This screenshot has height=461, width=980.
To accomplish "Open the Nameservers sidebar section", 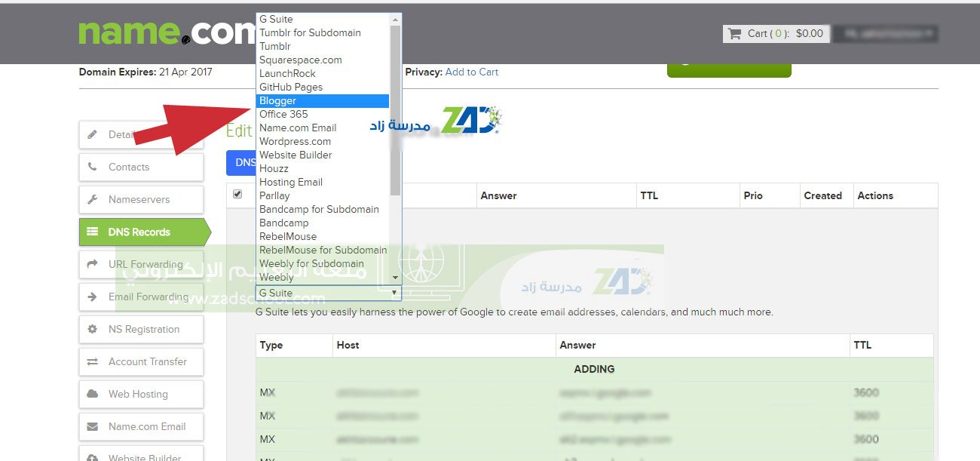I will coord(141,199).
